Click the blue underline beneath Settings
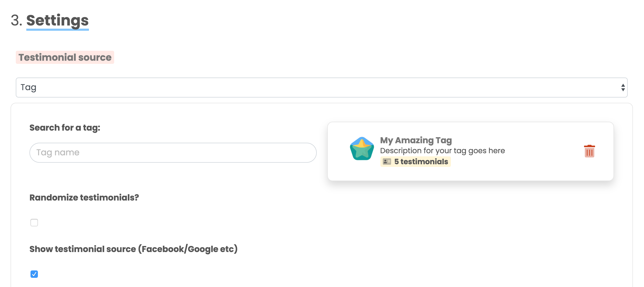 pos(57,30)
